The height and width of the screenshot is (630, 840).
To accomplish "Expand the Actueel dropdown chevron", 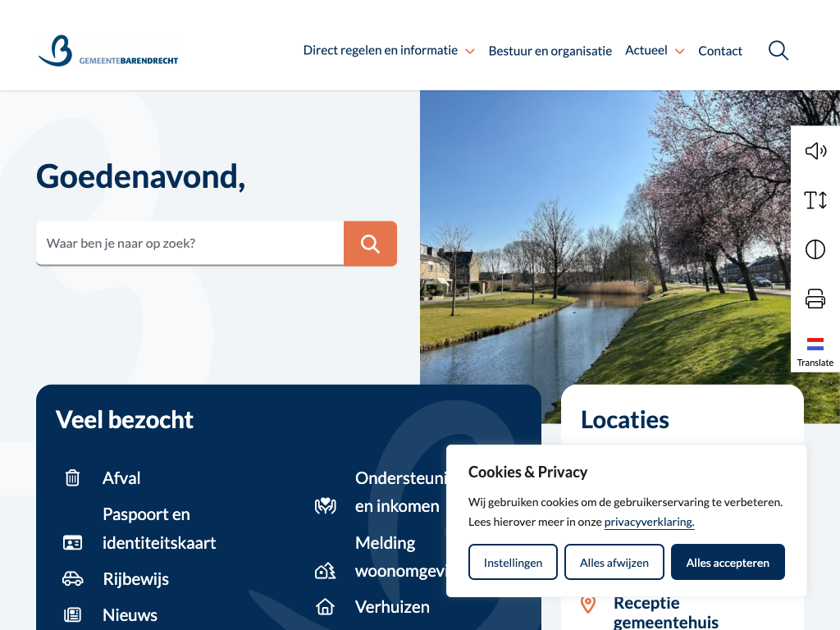I will [679, 52].
